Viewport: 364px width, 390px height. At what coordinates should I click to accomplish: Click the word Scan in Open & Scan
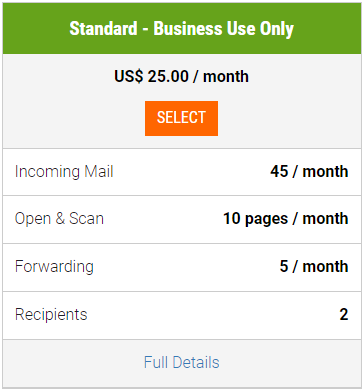87,219
